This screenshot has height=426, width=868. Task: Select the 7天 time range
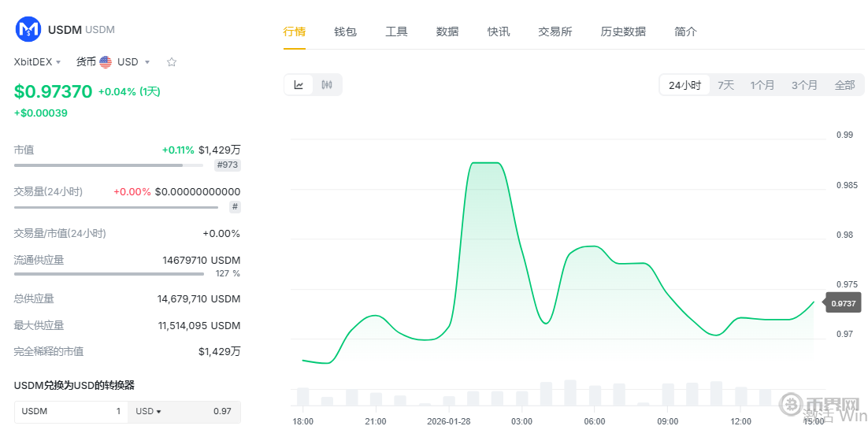tap(725, 85)
